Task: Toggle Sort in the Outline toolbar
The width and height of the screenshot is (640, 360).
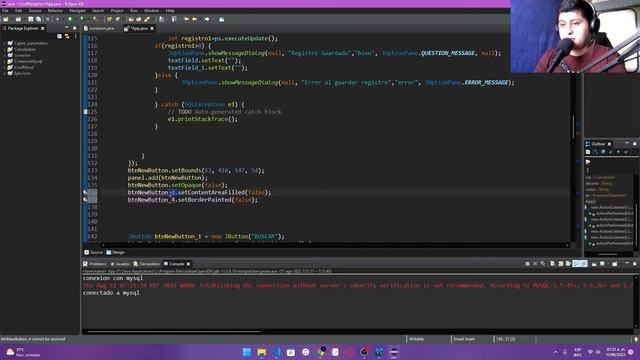Action: coord(596,152)
